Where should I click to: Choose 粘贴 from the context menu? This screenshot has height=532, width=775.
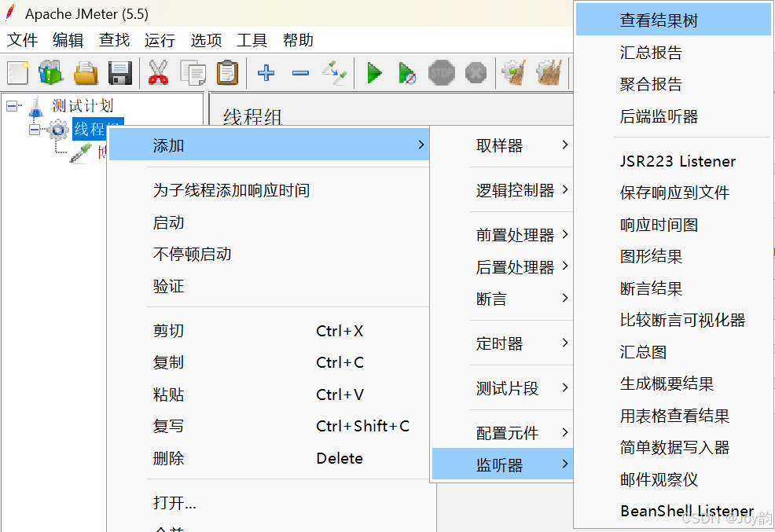(268, 394)
